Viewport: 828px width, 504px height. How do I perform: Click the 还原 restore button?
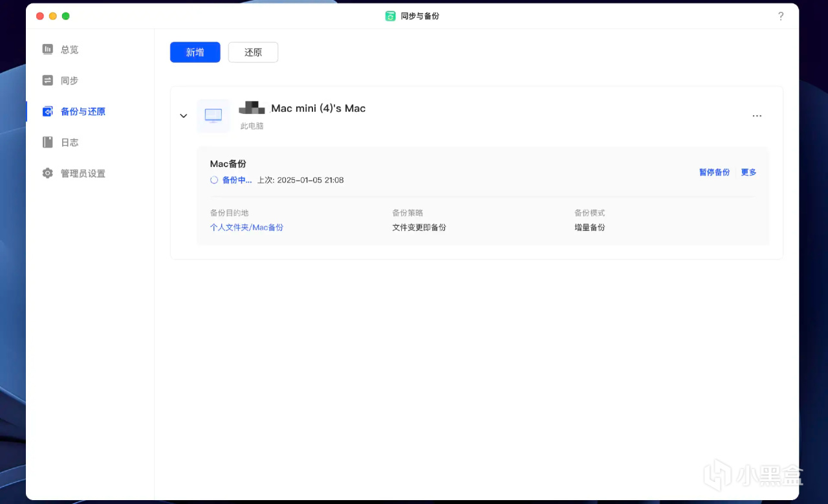pyautogui.click(x=253, y=52)
